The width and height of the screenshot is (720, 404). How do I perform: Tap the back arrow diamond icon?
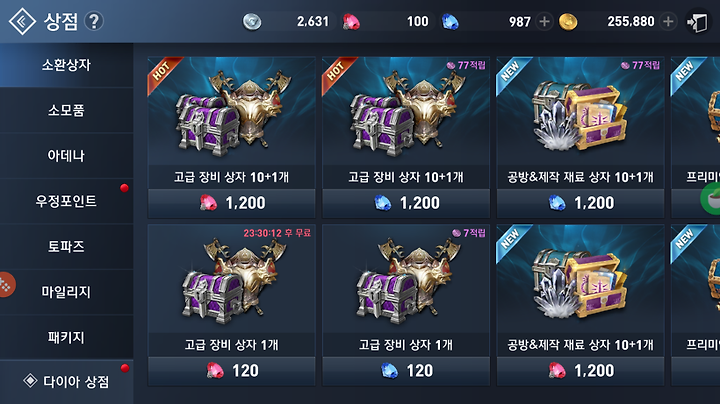pyautogui.click(x=22, y=21)
